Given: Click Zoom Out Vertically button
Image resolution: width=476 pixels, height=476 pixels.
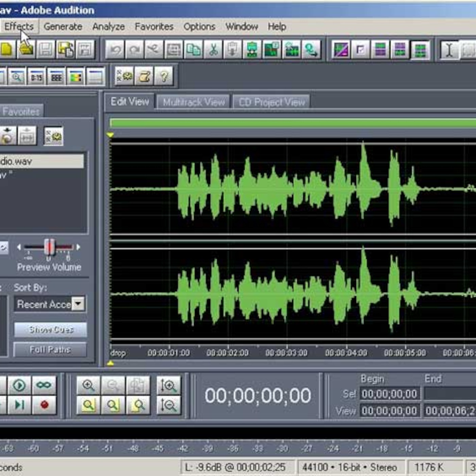Looking at the screenshot, I should tap(169, 405).
